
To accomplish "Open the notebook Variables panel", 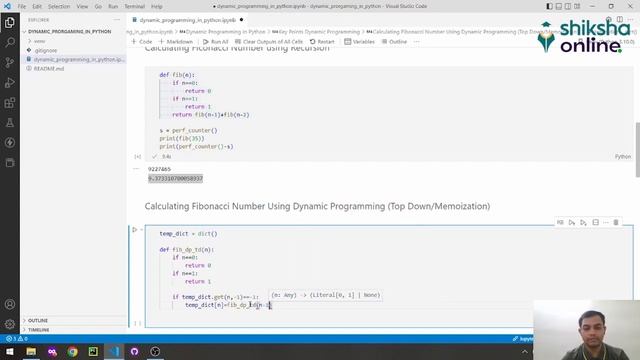I will pyautogui.click(x=359, y=42).
